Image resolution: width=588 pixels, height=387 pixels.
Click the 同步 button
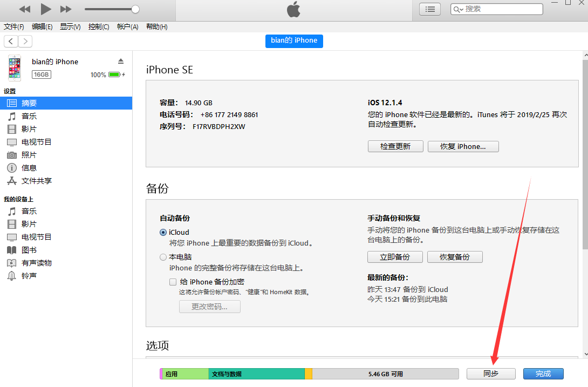[x=491, y=374]
